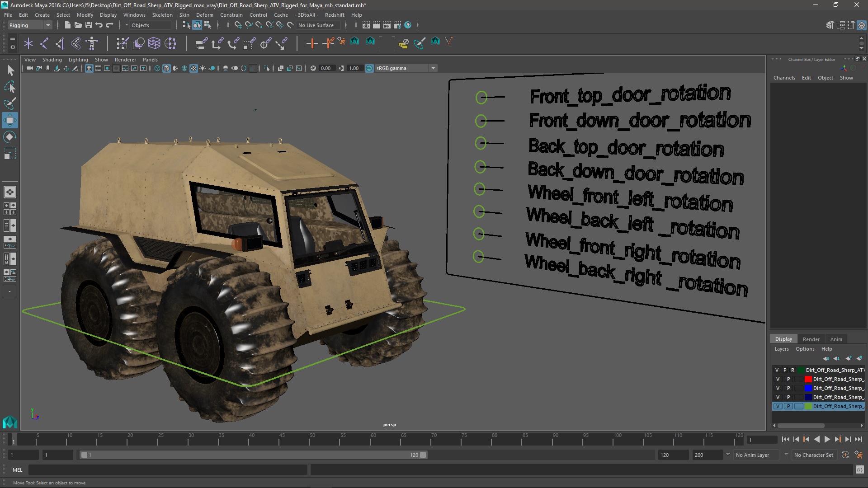Click the Create Cluster shelf icon
868x488 pixels.
pyautogui.click(x=170, y=43)
